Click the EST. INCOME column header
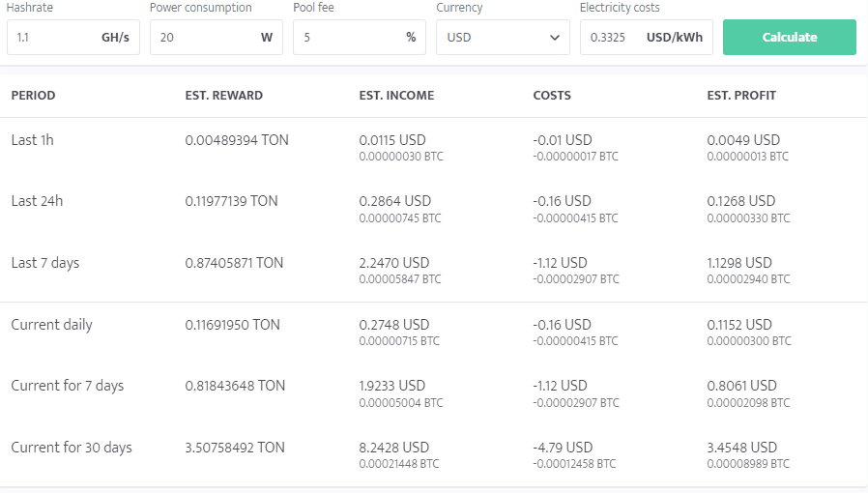 396,96
